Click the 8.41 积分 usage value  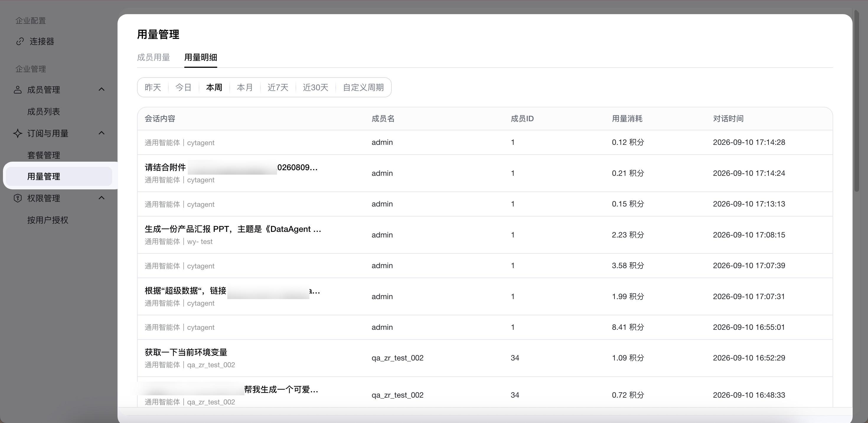(x=628, y=327)
